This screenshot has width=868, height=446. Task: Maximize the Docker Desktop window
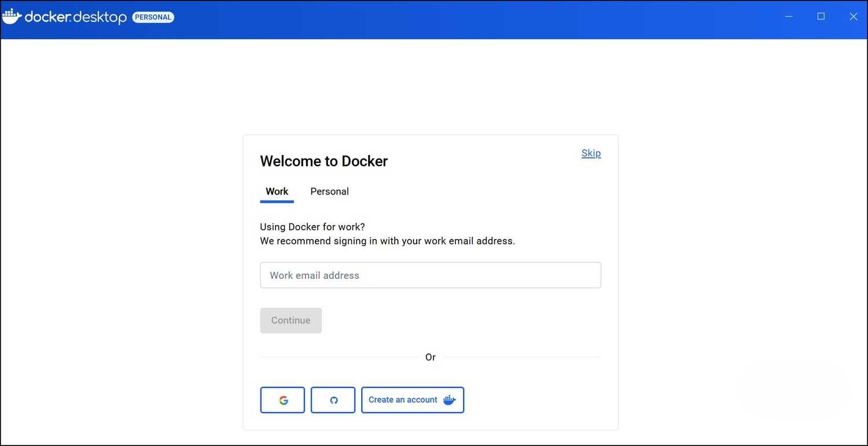(821, 17)
